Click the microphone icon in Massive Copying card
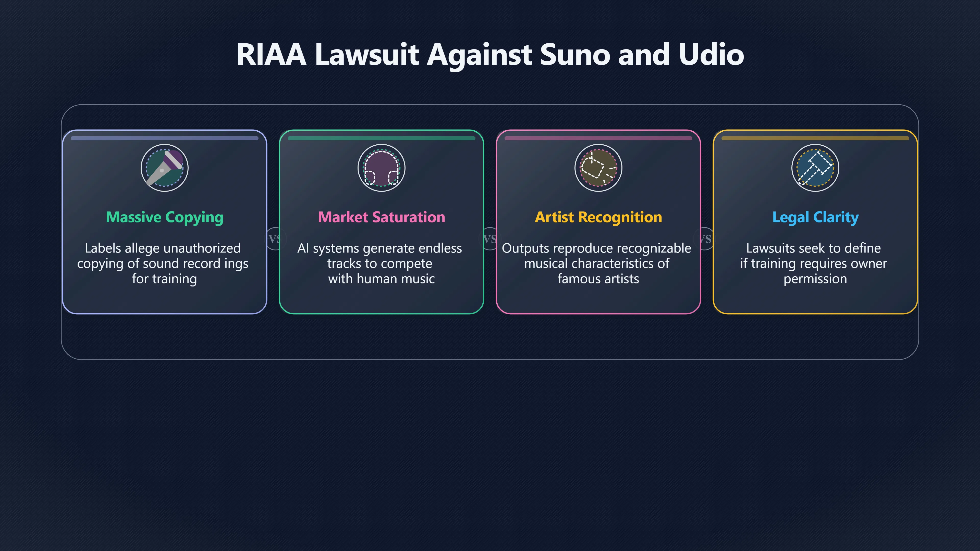980x551 pixels. [164, 168]
